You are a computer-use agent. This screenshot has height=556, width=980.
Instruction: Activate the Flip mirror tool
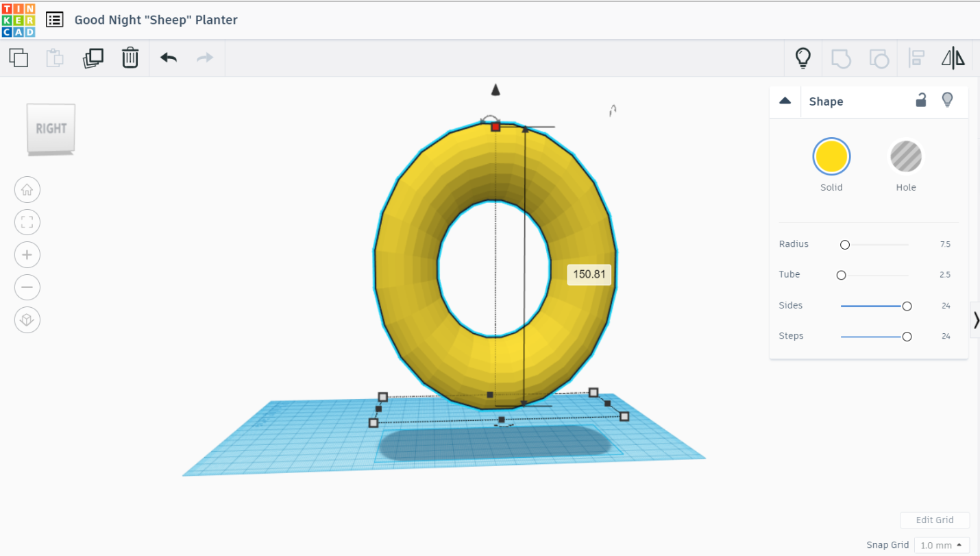[x=953, y=58]
